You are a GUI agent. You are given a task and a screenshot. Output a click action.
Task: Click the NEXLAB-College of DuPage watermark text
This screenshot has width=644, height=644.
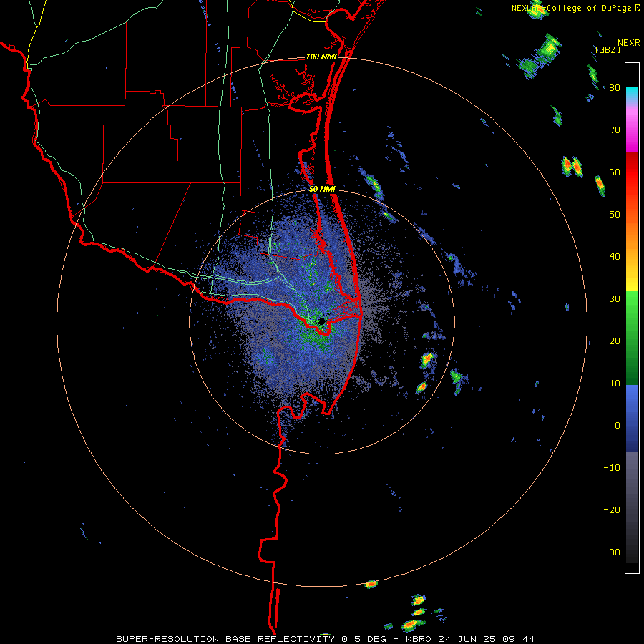click(x=575, y=8)
